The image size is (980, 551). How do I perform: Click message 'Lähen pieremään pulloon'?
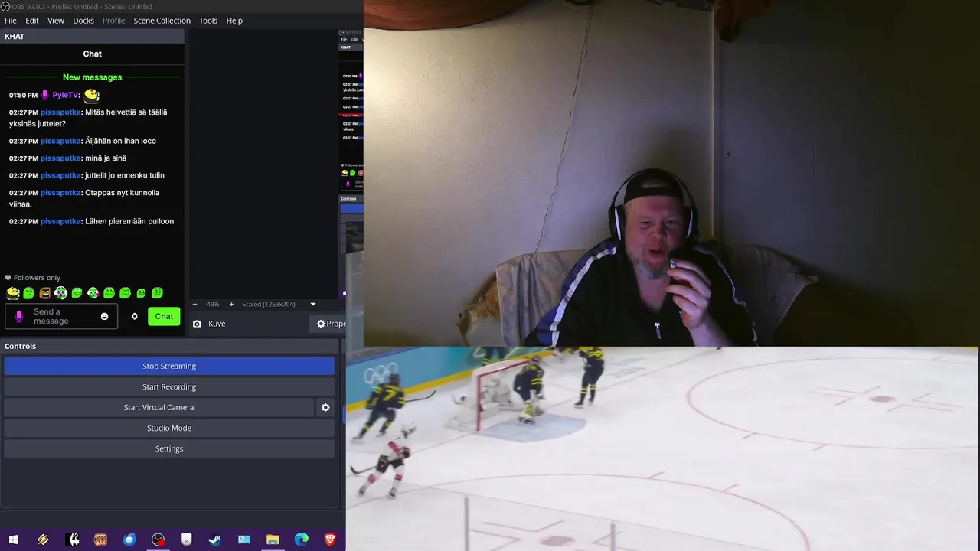(129, 221)
